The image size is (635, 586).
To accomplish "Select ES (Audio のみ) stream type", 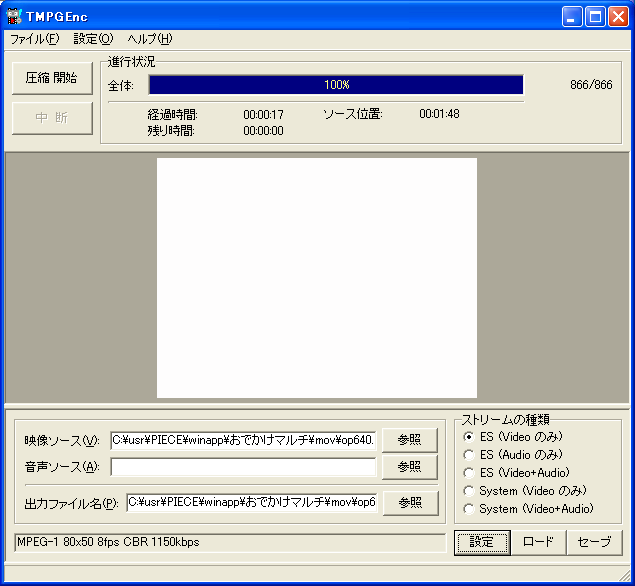I will (513, 455).
